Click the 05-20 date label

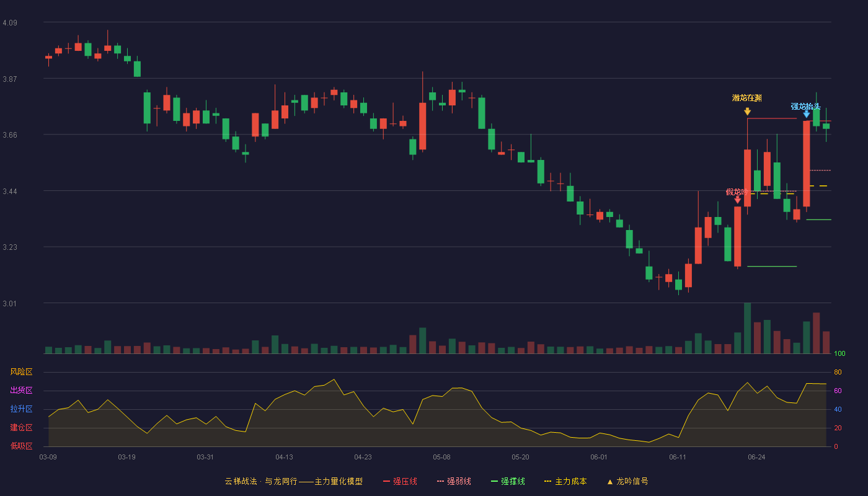click(x=520, y=457)
